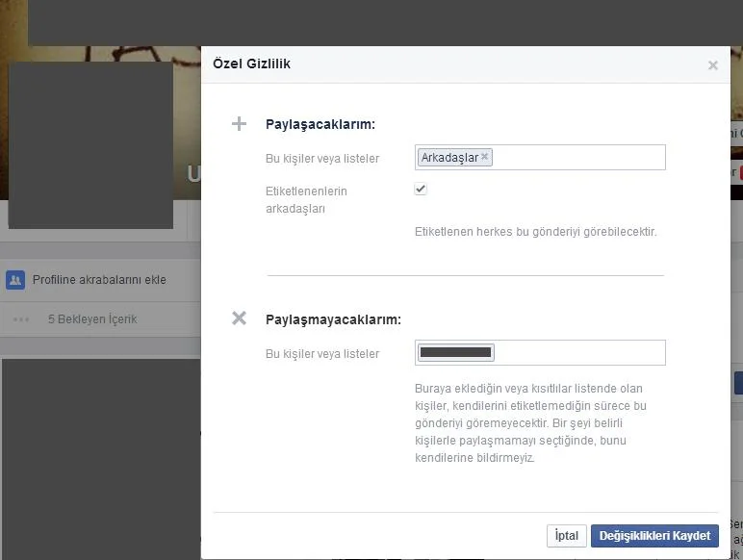The image size is (743, 560).
Task: Focus the Paylaşmayacaklarım people input field
Action: [577, 353]
